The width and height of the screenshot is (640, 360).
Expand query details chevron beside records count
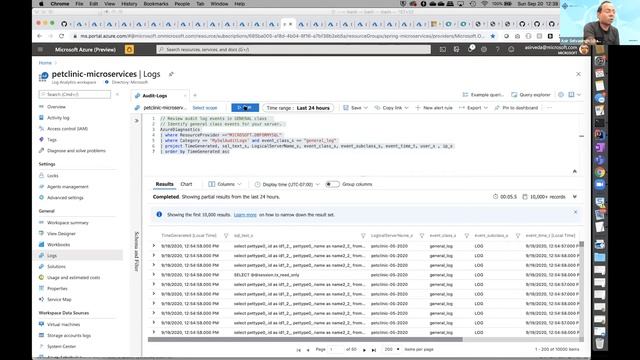[x=574, y=197]
